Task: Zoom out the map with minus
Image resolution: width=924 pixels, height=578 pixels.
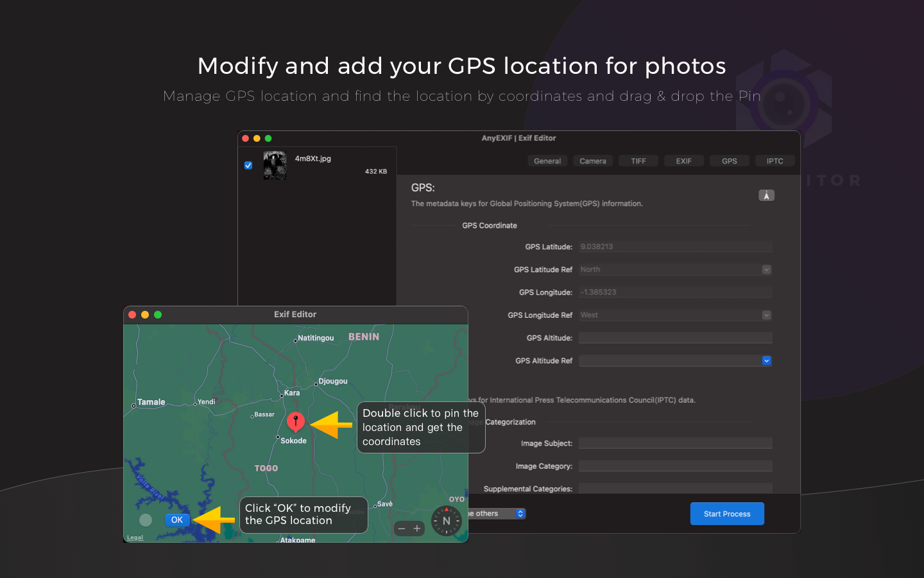Action: (402, 529)
